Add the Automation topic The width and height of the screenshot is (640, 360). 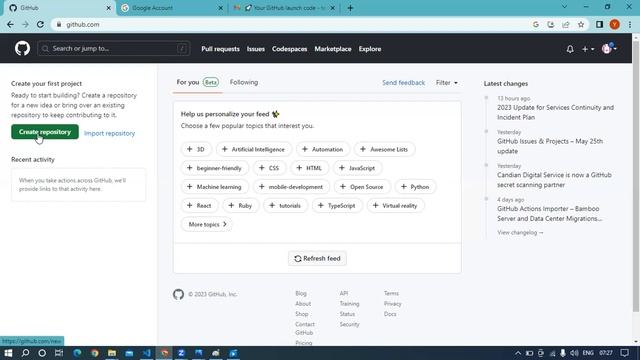pos(322,149)
